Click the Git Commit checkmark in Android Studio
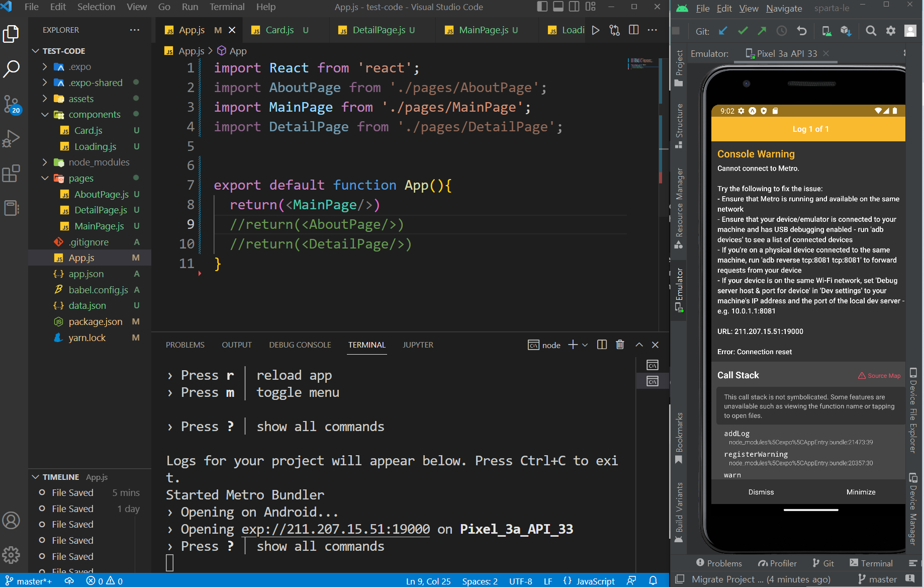Screen dimensions: 924x587 pyautogui.click(x=743, y=31)
